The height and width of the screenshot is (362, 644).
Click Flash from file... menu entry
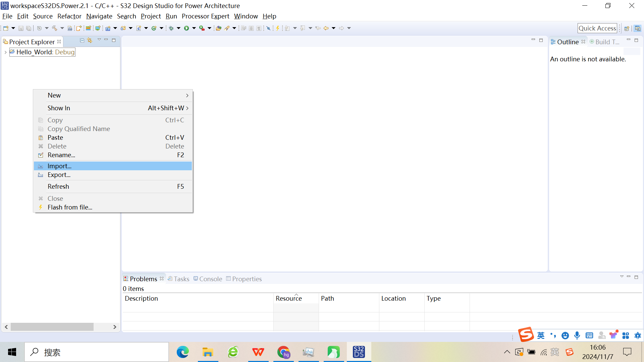click(x=70, y=207)
